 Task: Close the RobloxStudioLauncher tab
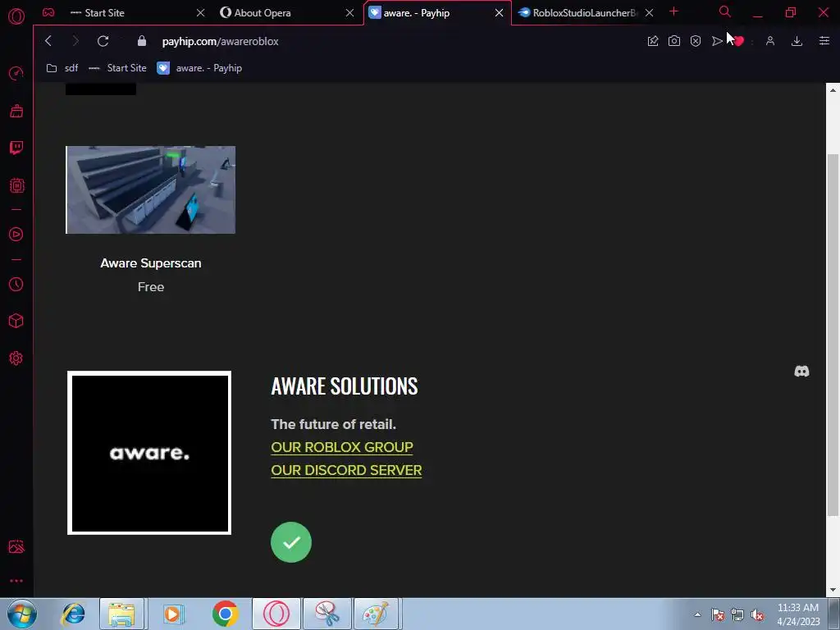pos(649,13)
